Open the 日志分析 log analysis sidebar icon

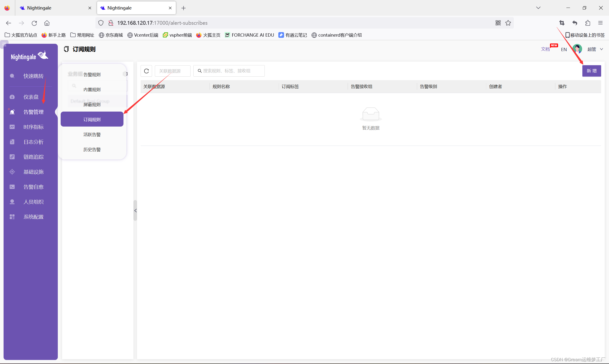tap(12, 142)
